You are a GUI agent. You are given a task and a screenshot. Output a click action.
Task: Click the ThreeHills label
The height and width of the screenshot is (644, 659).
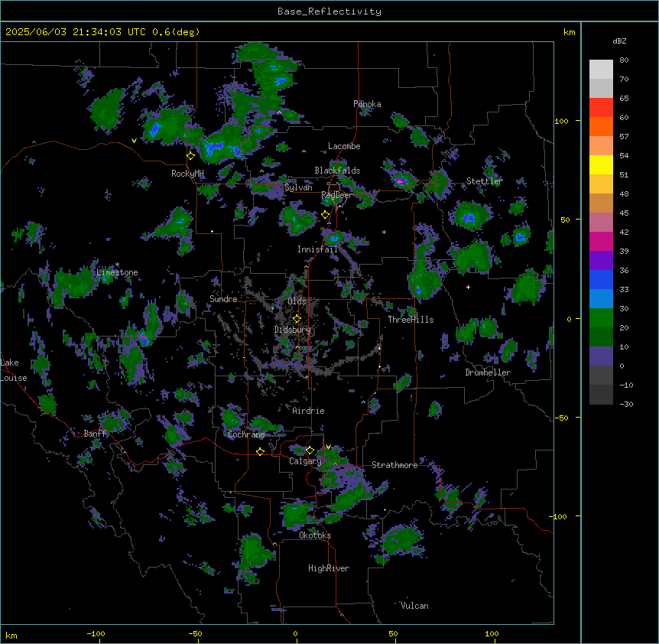411,320
